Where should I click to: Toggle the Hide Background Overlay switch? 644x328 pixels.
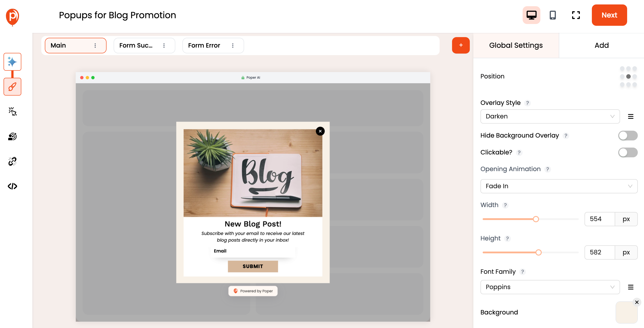(628, 135)
